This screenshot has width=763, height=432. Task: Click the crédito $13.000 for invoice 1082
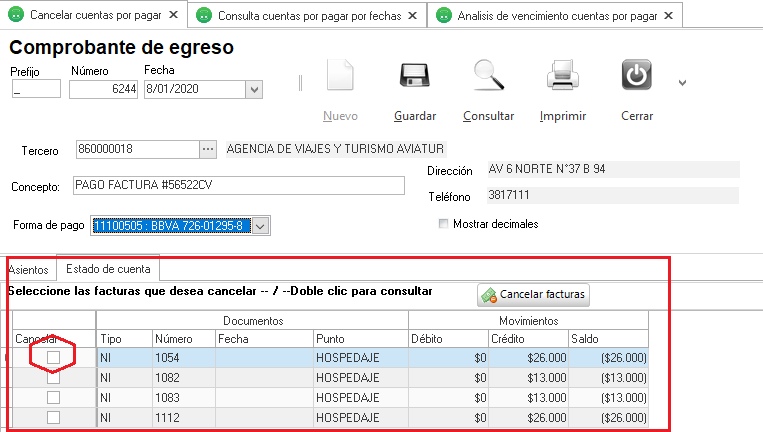coord(528,378)
